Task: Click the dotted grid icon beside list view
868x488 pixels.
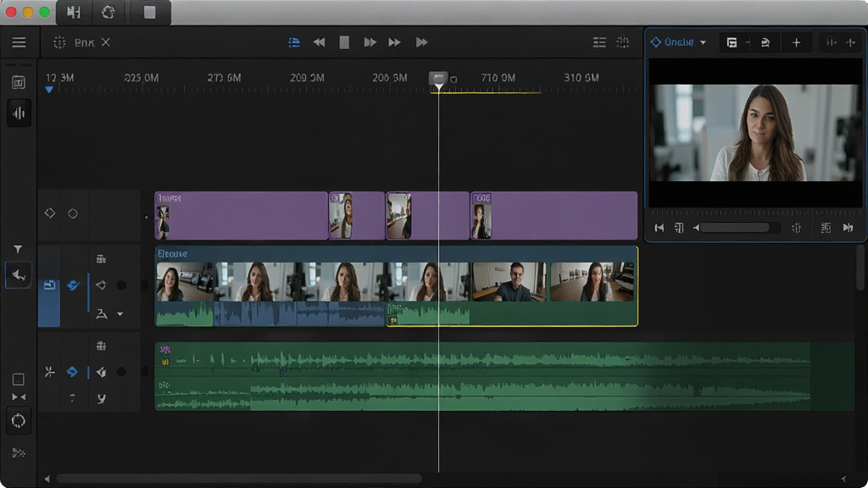Action: pos(623,42)
